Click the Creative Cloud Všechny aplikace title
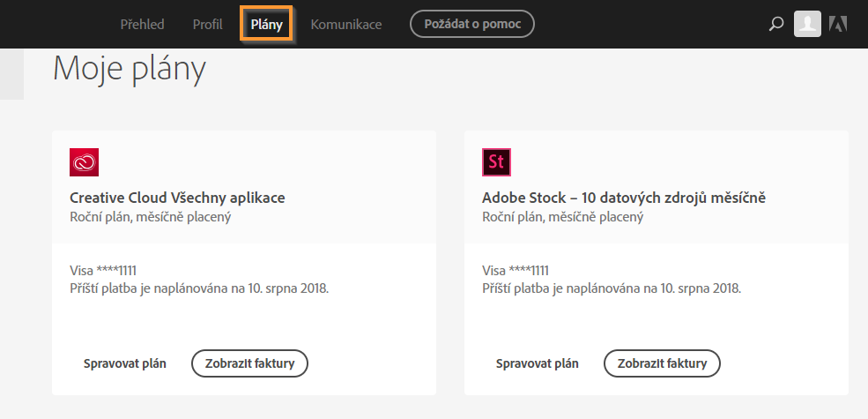The height and width of the screenshot is (419, 868). coord(177,198)
